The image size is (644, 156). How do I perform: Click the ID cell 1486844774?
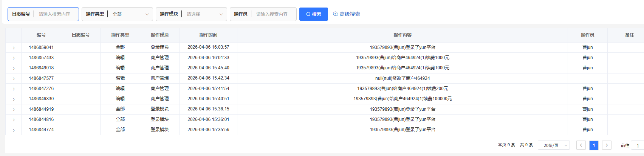click(x=41, y=130)
